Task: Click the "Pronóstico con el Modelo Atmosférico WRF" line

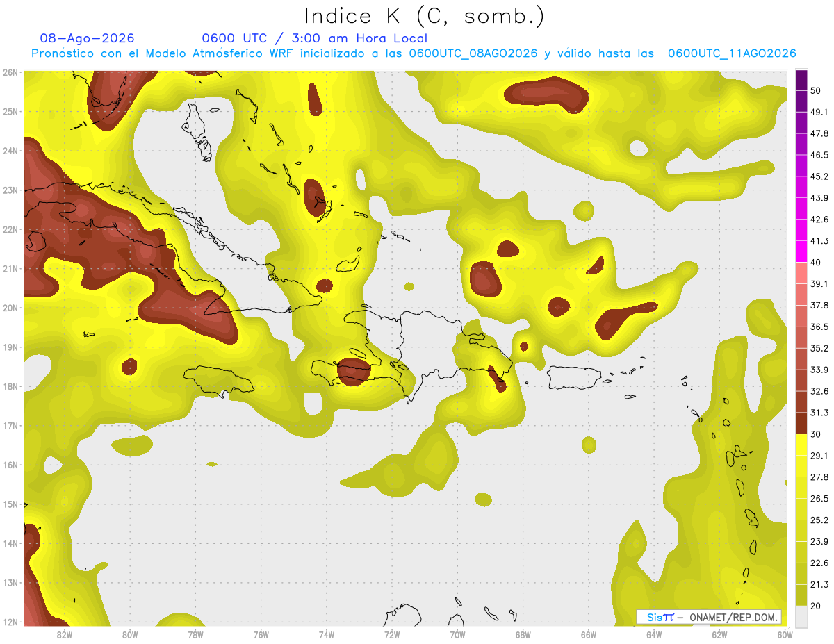Action: coord(414,53)
